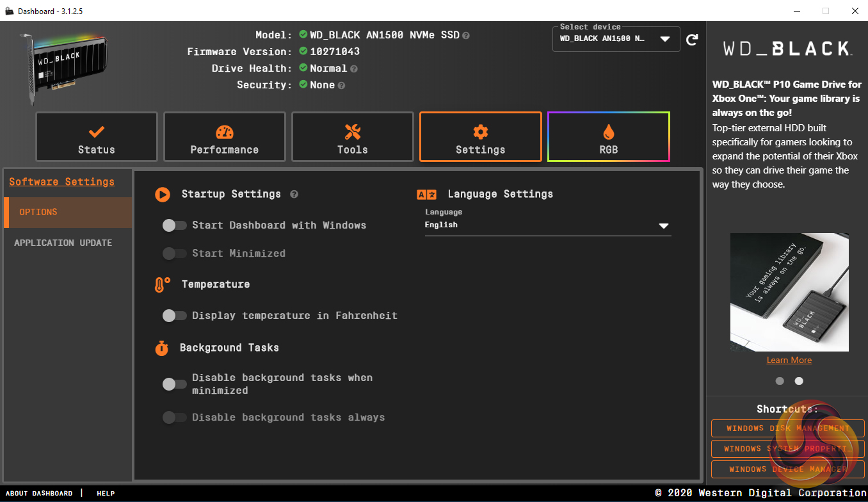The width and height of the screenshot is (868, 502).
Task: Click the help icon beside Security
Action: point(342,86)
